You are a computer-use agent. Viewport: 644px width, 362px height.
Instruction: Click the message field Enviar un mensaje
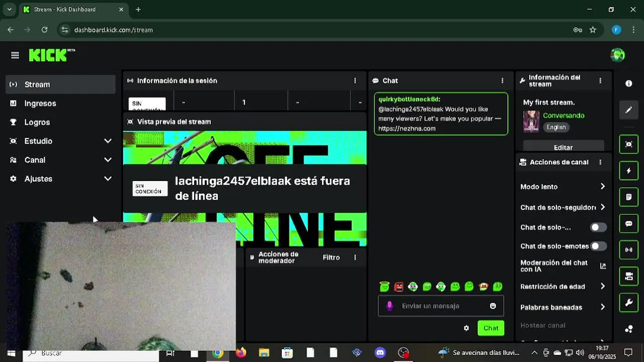click(x=441, y=306)
